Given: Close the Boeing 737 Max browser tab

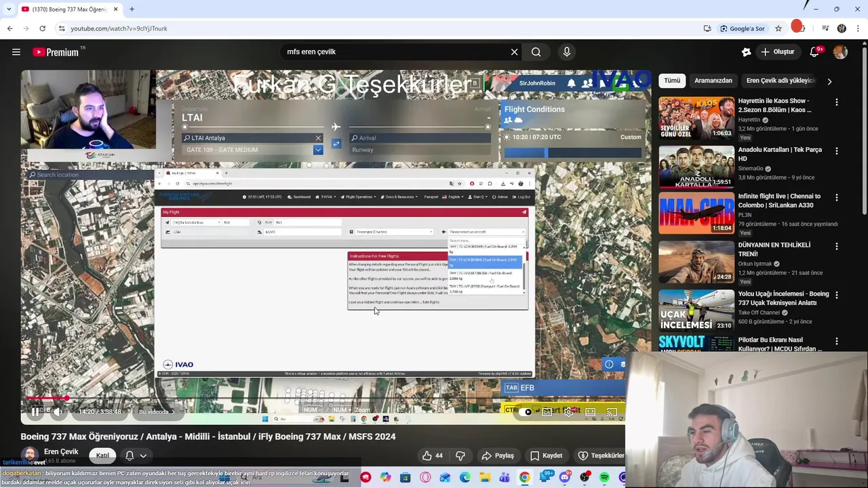Looking at the screenshot, I should click(x=115, y=9).
